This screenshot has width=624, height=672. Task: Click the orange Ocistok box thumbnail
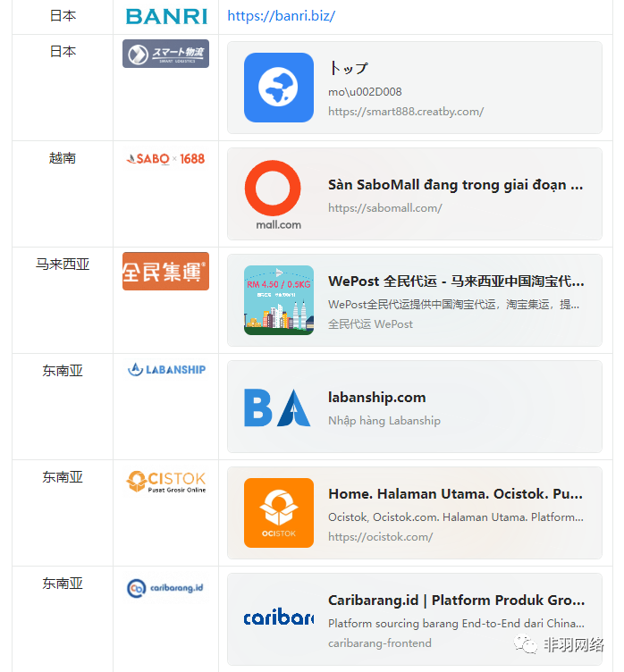278,513
